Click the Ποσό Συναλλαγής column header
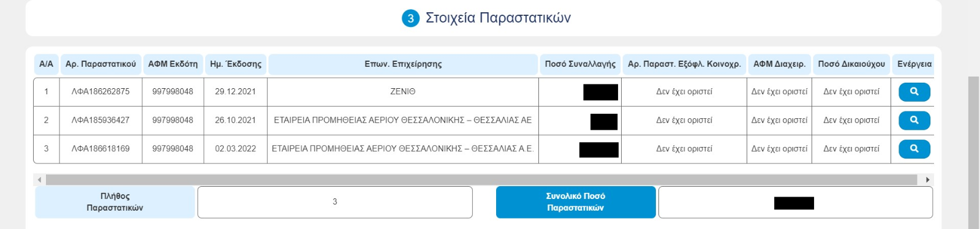This screenshot has height=229, width=980. [580, 64]
